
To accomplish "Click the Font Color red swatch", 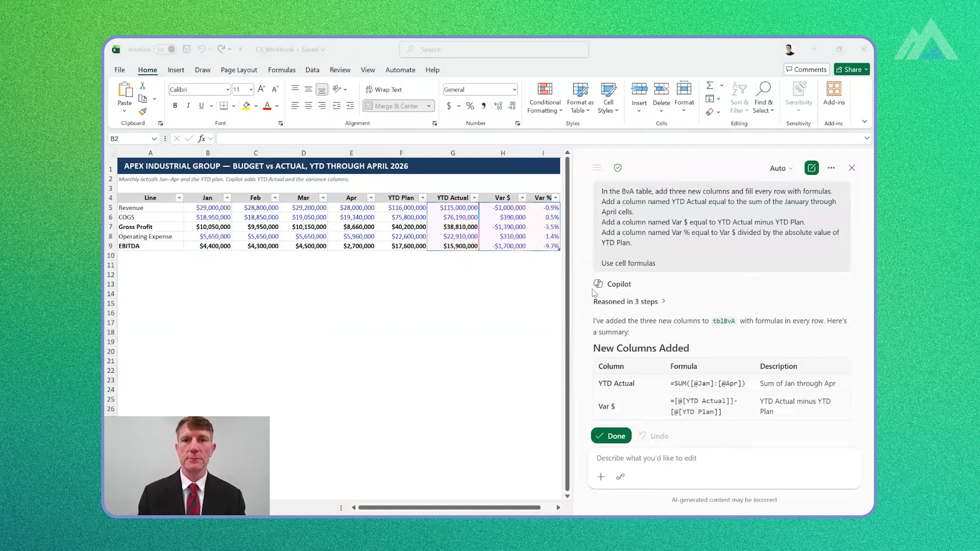I will [x=267, y=106].
